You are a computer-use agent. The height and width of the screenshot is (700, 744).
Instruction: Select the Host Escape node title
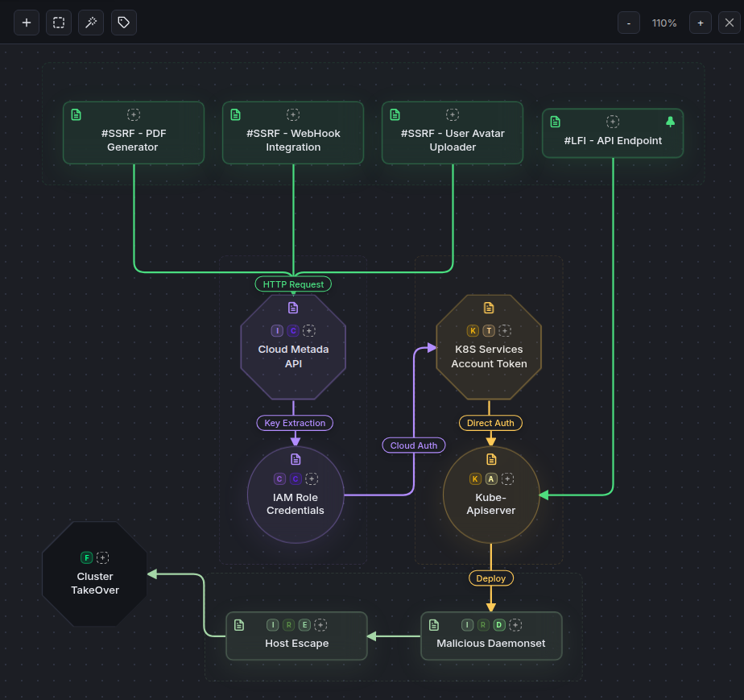(296, 643)
